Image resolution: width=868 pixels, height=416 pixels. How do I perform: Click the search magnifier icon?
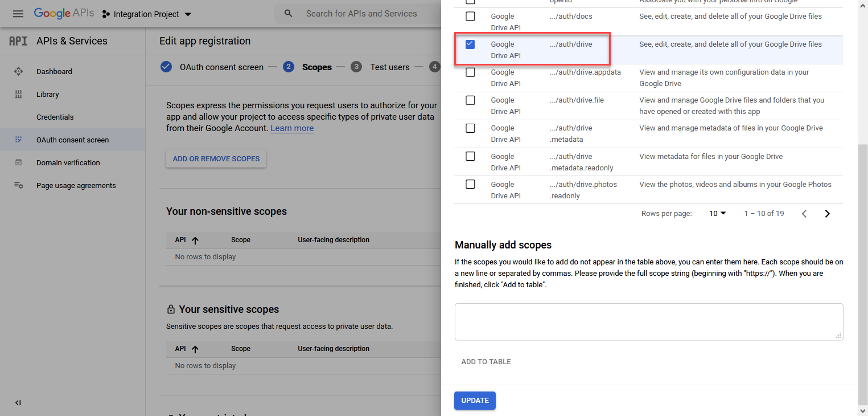(x=289, y=14)
